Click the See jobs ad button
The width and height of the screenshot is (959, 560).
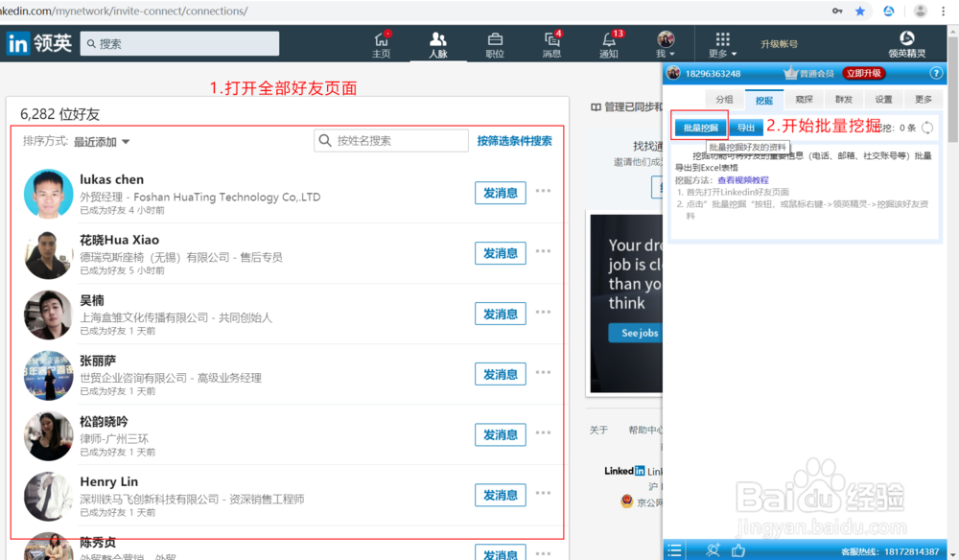[x=636, y=333]
